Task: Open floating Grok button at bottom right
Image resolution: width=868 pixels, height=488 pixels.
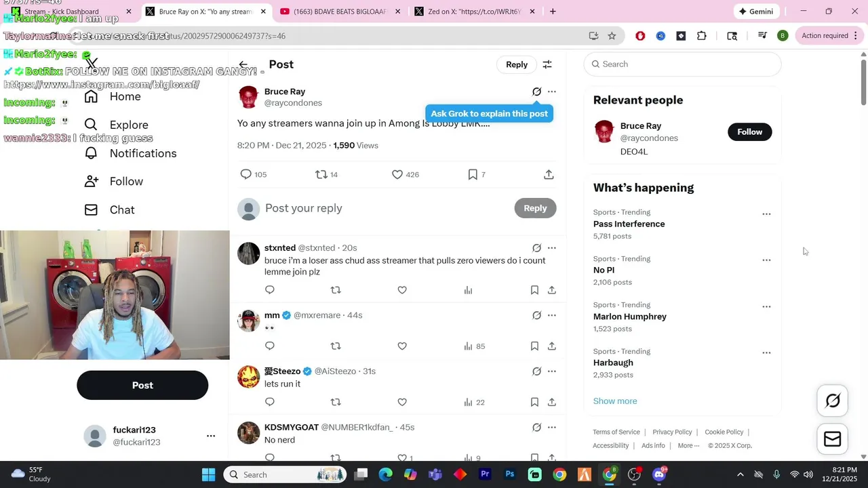Action: 833,401
